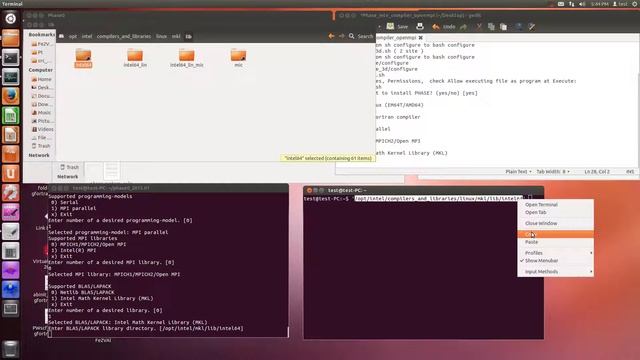Image resolution: width=640 pixels, height=360 pixels.
Task: Select Open Terminal in context menu
Action: [x=556, y=204]
